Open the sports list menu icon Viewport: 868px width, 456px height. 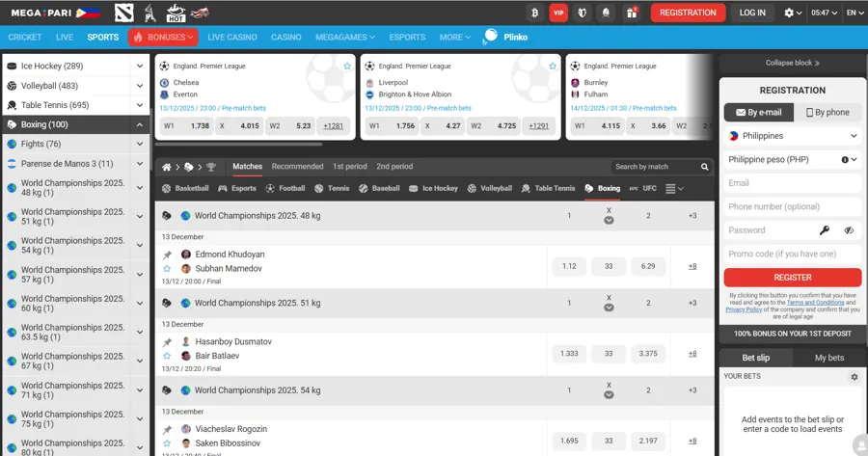[x=674, y=189]
